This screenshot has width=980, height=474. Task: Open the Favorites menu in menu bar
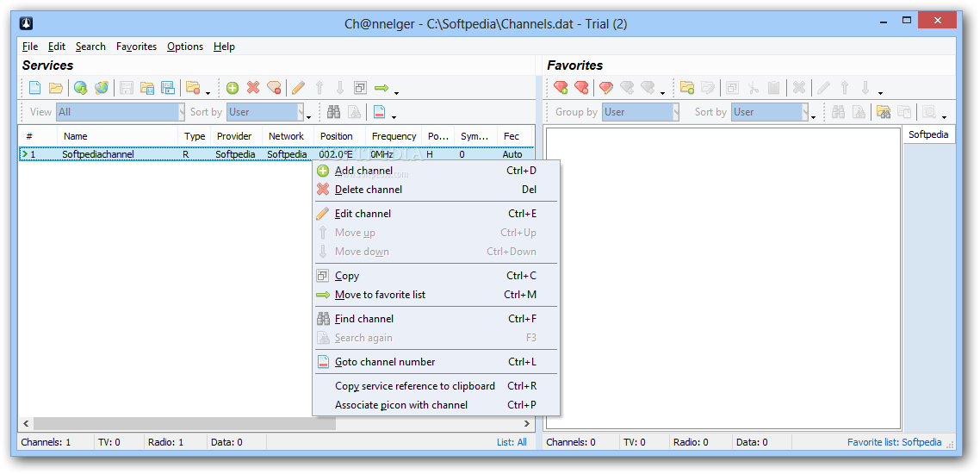[136, 47]
